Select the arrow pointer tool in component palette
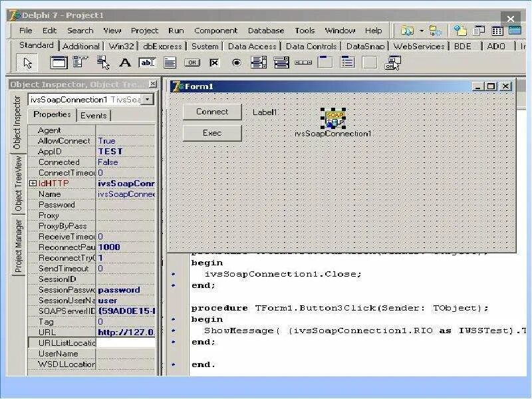The height and width of the screenshot is (399, 532). pos(27,63)
